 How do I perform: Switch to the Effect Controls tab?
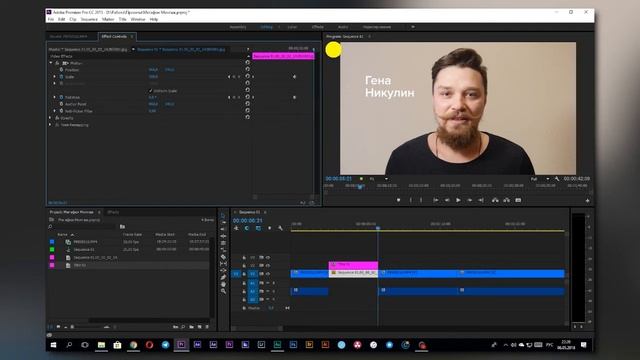tap(114, 37)
